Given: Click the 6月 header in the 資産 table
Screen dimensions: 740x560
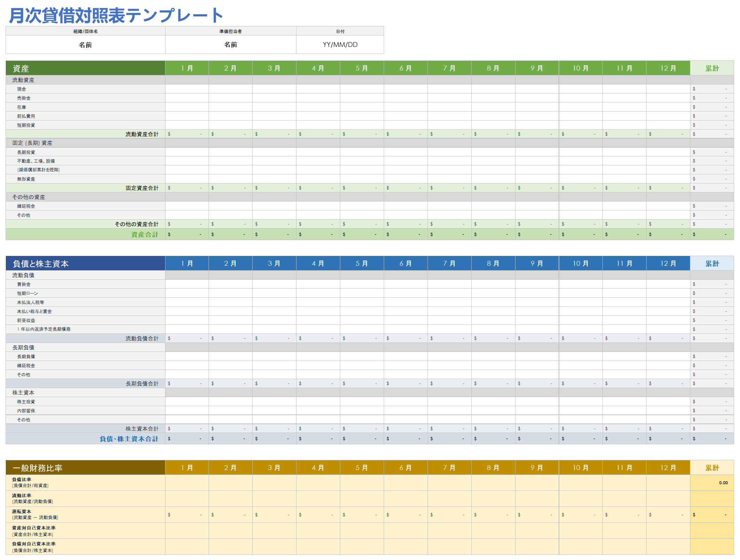Looking at the screenshot, I should (406, 68).
